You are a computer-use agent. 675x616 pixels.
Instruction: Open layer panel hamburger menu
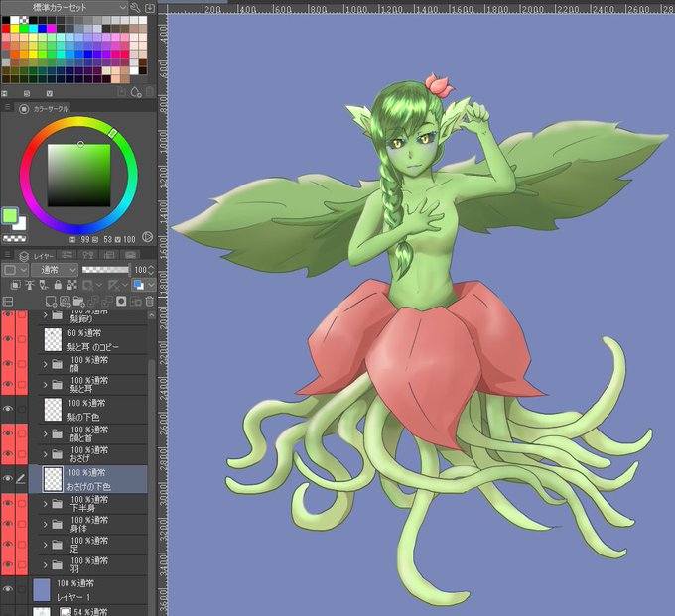pyautogui.click(x=7, y=254)
